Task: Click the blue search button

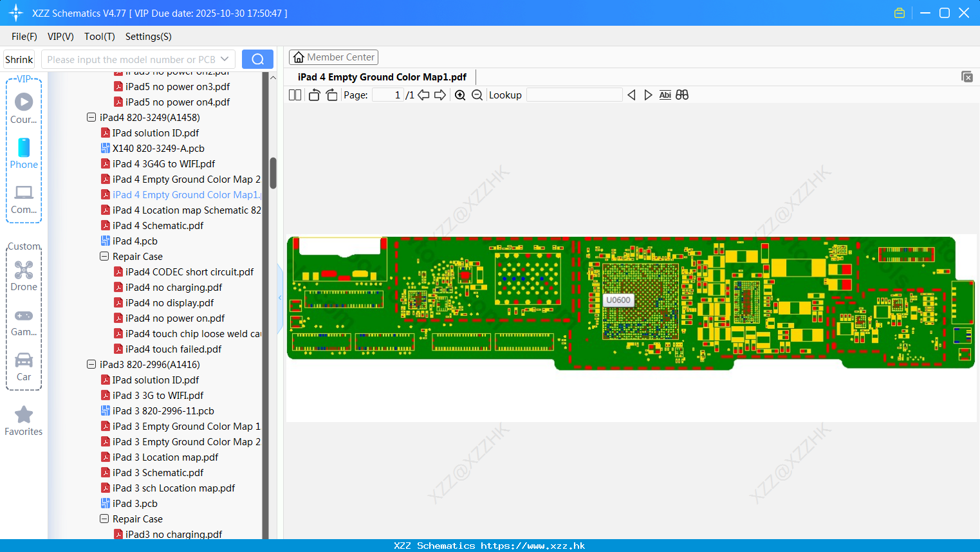Action: point(257,59)
